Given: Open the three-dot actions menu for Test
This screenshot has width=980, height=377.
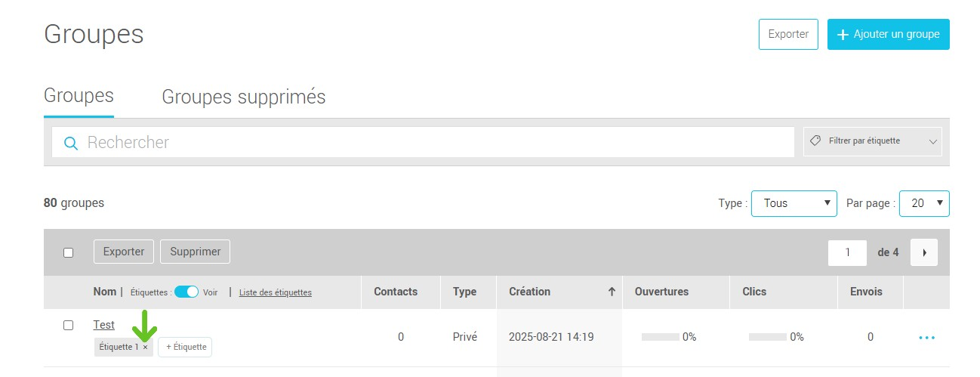Looking at the screenshot, I should tap(926, 337).
